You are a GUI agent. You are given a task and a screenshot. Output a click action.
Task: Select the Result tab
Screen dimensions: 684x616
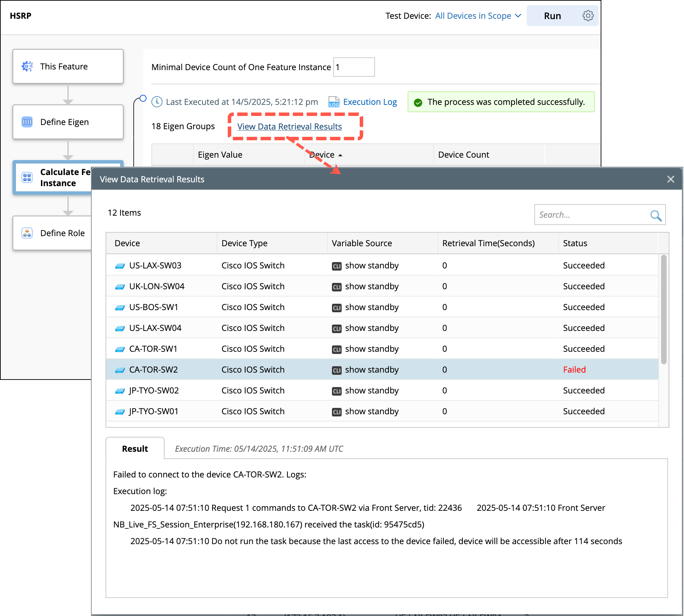135,449
